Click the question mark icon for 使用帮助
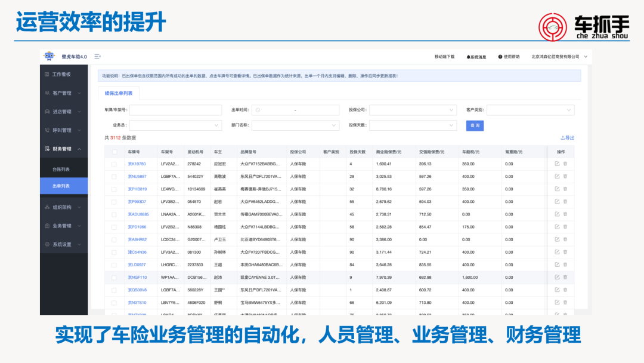Image resolution: width=644 pixels, height=363 pixels. click(x=500, y=57)
